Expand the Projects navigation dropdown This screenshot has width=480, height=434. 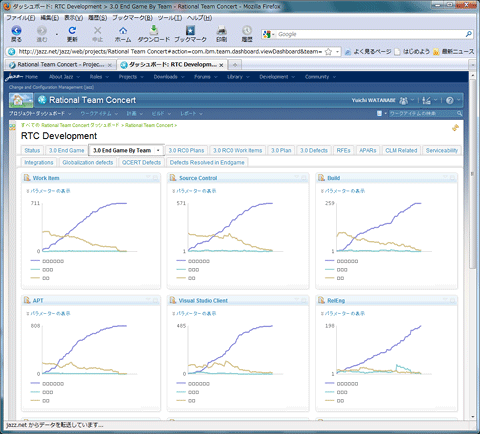(131, 77)
